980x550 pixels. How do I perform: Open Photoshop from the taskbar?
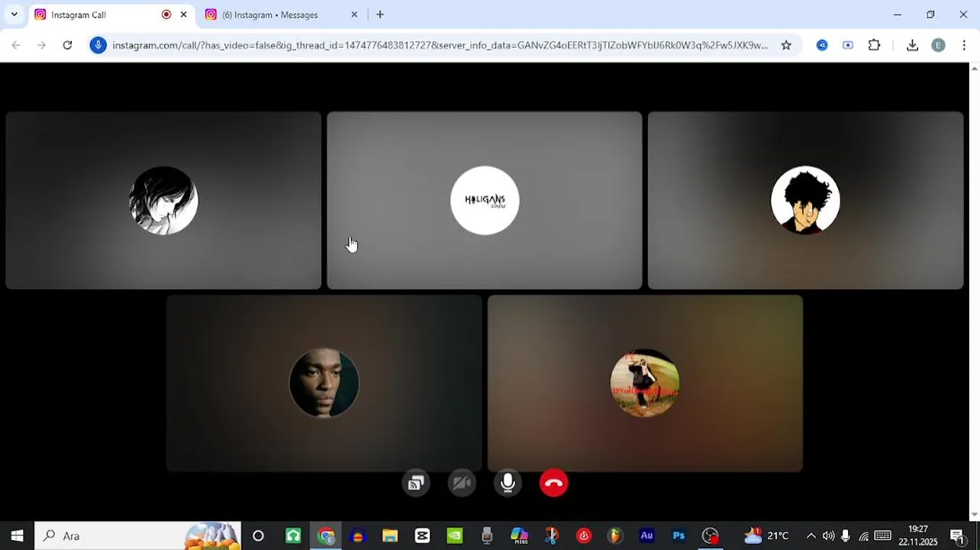pyautogui.click(x=679, y=535)
